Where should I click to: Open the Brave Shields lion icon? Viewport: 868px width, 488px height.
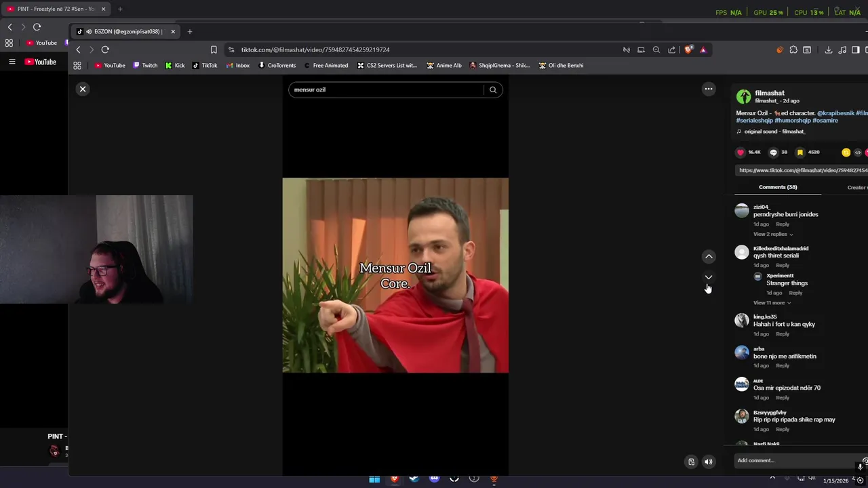point(689,49)
